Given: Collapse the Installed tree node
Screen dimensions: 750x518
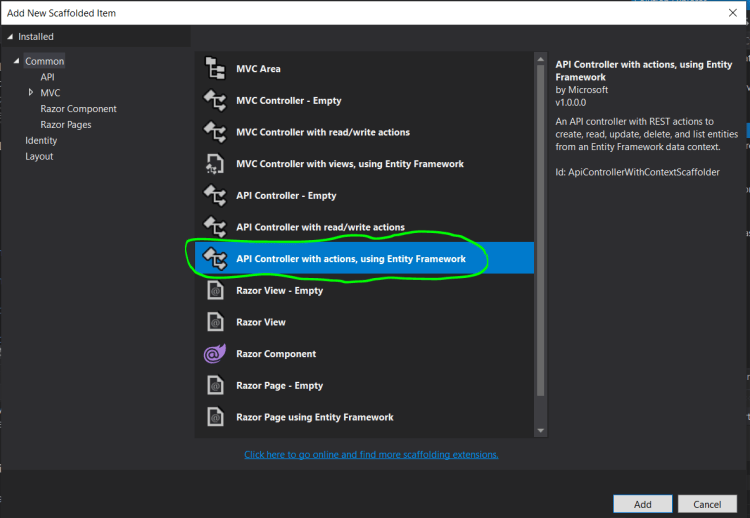Looking at the screenshot, I should coord(10,37).
